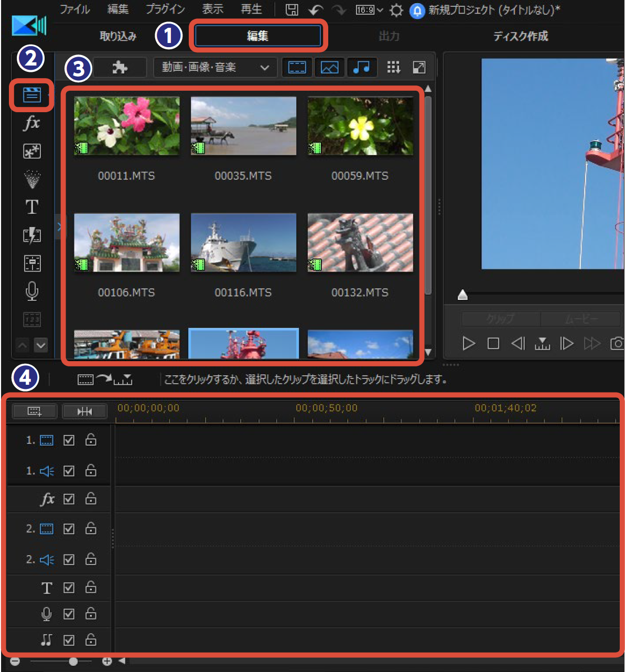625x672 pixels.
Task: Disable the fx effect track checkbox
Action: coord(69,499)
